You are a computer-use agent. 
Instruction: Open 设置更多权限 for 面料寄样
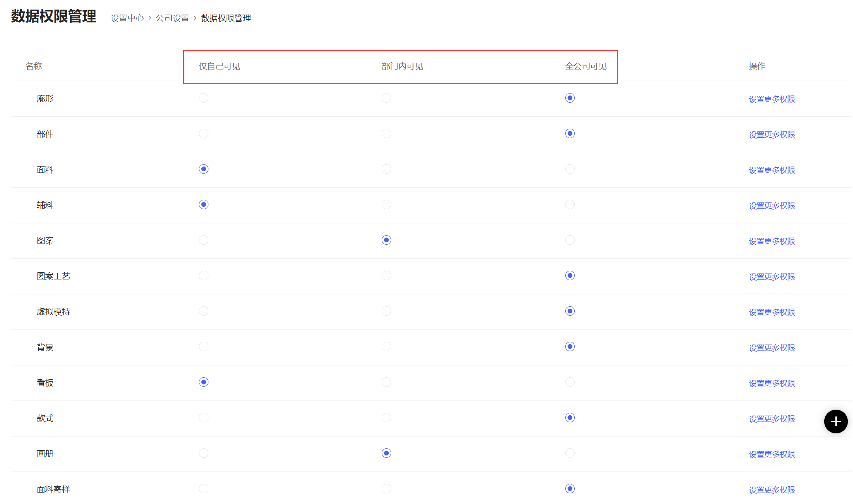(772, 490)
